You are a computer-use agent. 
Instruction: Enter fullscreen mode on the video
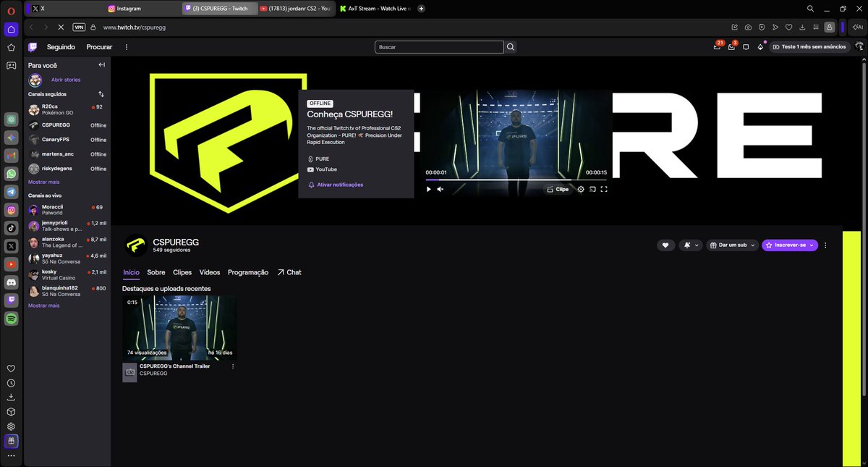604,189
